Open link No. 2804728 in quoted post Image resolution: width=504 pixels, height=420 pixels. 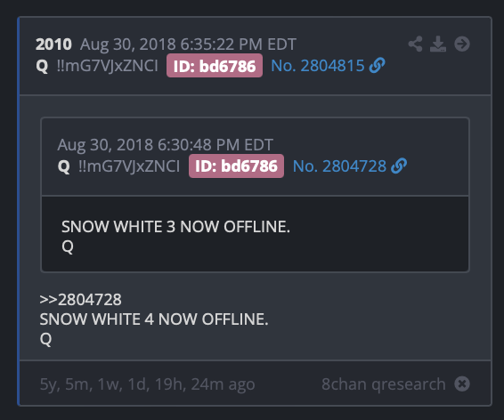pyautogui.click(x=339, y=166)
